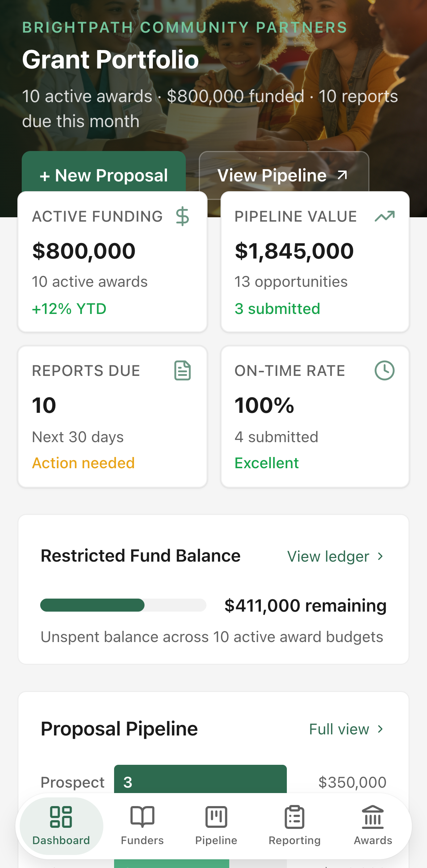Open the Pipeline Value card

tap(315, 262)
